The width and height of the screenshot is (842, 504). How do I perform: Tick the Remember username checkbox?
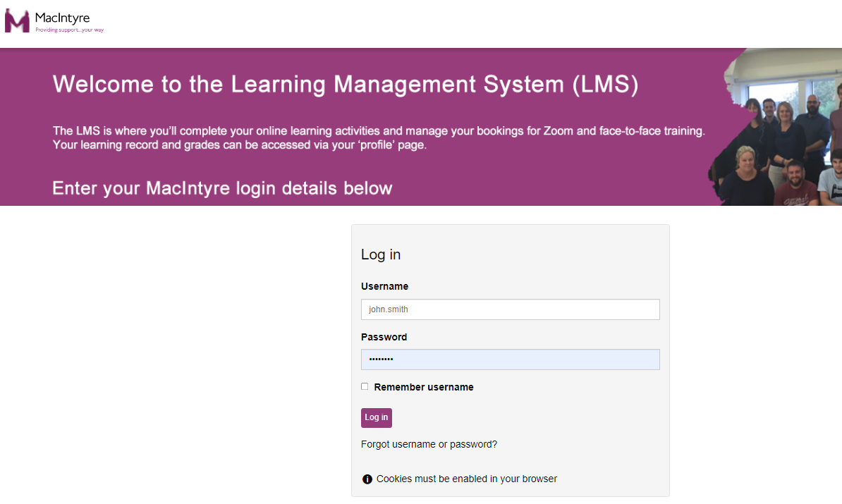tap(365, 386)
